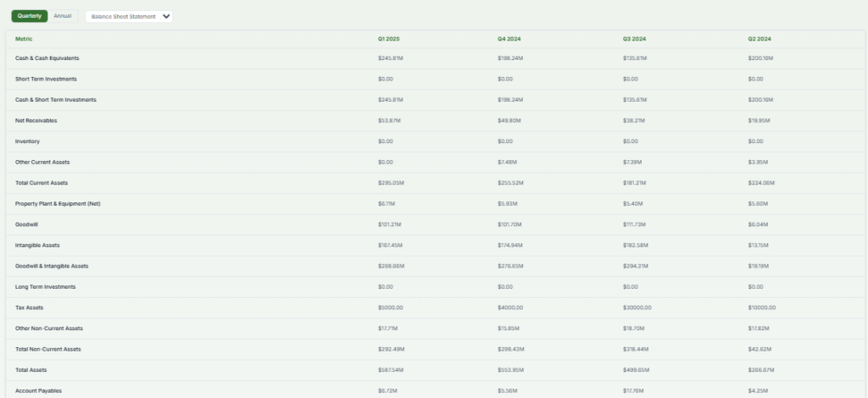The width and height of the screenshot is (868, 398).
Task: Select the Other Non-Current Assets label
Action: coord(48,329)
